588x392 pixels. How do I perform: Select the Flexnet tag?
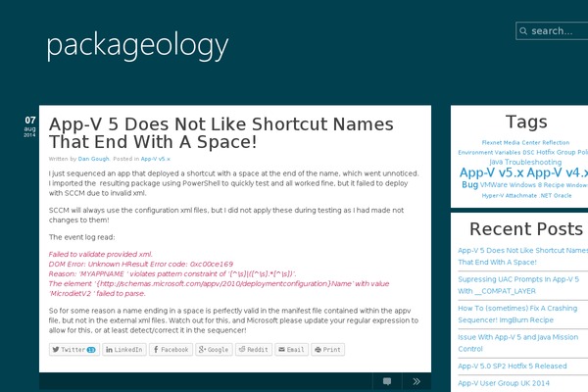(492, 142)
